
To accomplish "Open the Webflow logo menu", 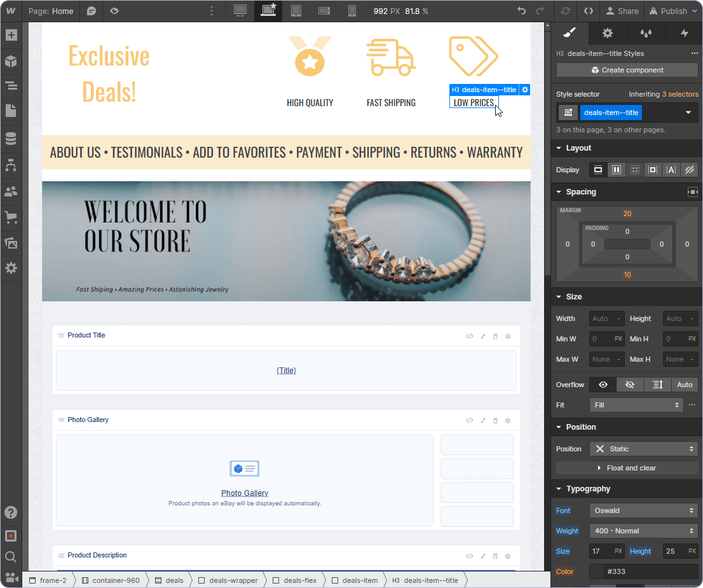I will [11, 11].
